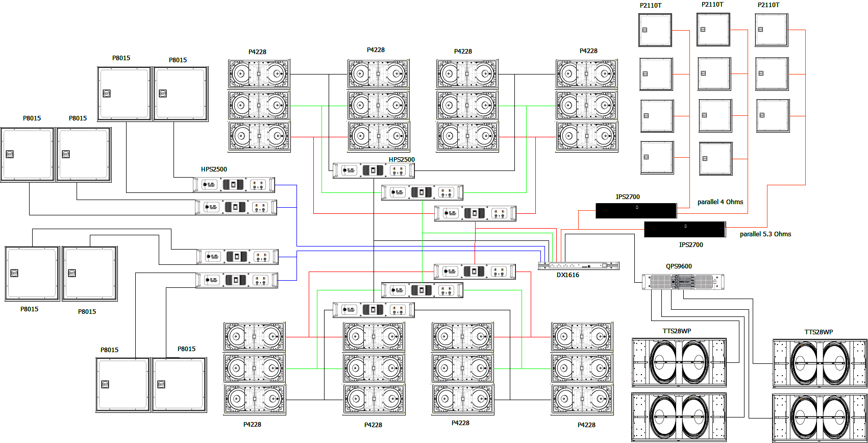Viewport: 868px width, 443px height.
Task: Select the bottom cabinet of the bottom-right P4228 stack
Action: (x=582, y=400)
